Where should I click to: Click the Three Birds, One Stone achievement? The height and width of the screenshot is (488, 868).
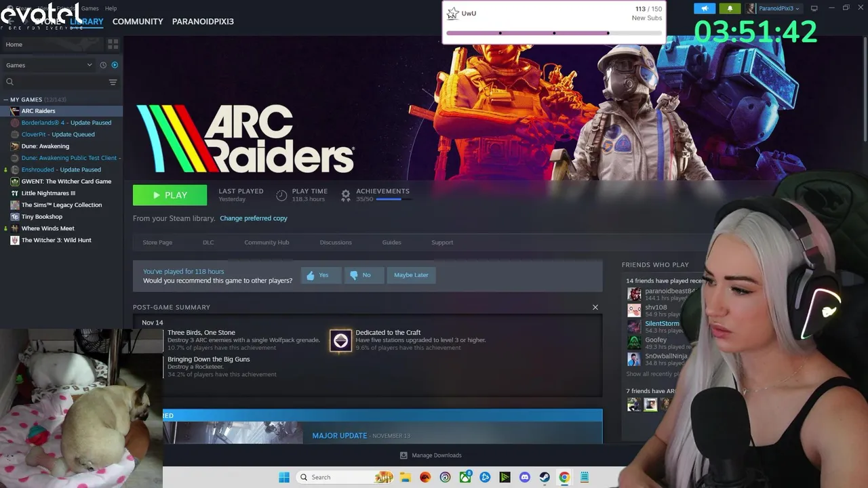tap(243, 340)
